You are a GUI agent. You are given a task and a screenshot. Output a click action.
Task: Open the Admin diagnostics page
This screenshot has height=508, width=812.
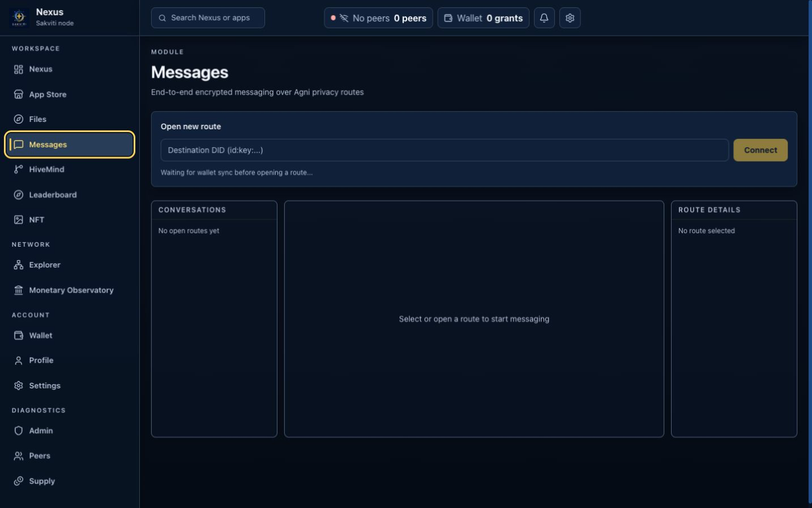point(69,431)
